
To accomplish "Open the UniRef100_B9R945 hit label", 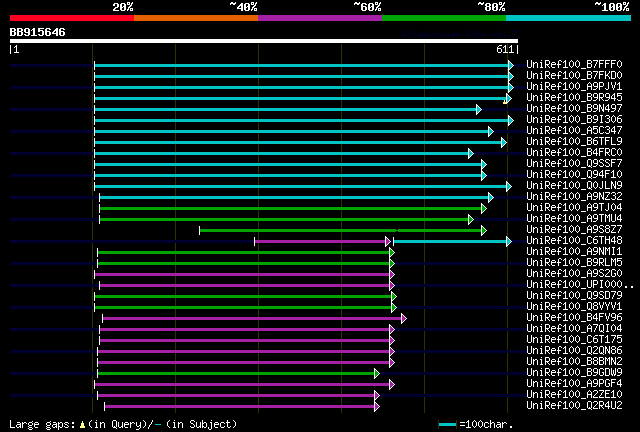I will pos(574,98).
